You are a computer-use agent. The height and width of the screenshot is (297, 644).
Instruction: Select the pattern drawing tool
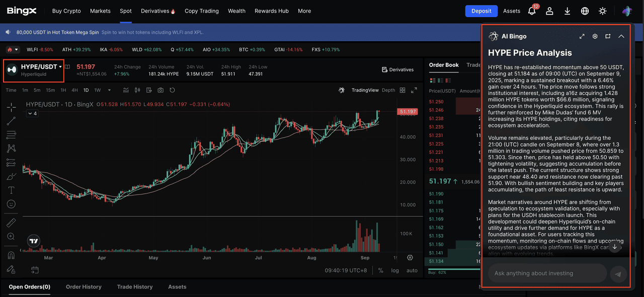pos(11,149)
